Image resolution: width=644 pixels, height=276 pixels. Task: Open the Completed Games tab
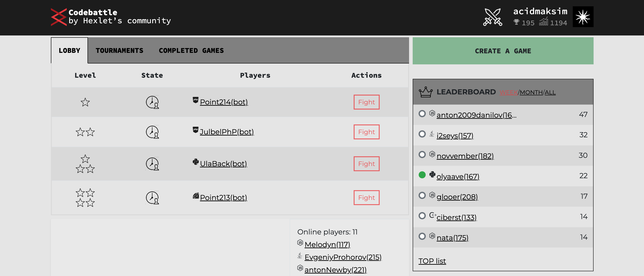point(191,51)
